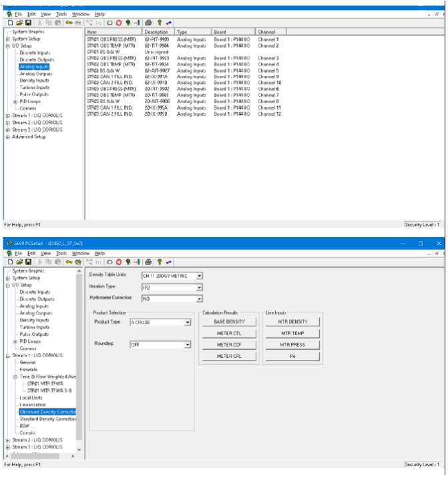
Task: Open the Hydrometer Correction dropdown
Action: click(x=200, y=299)
